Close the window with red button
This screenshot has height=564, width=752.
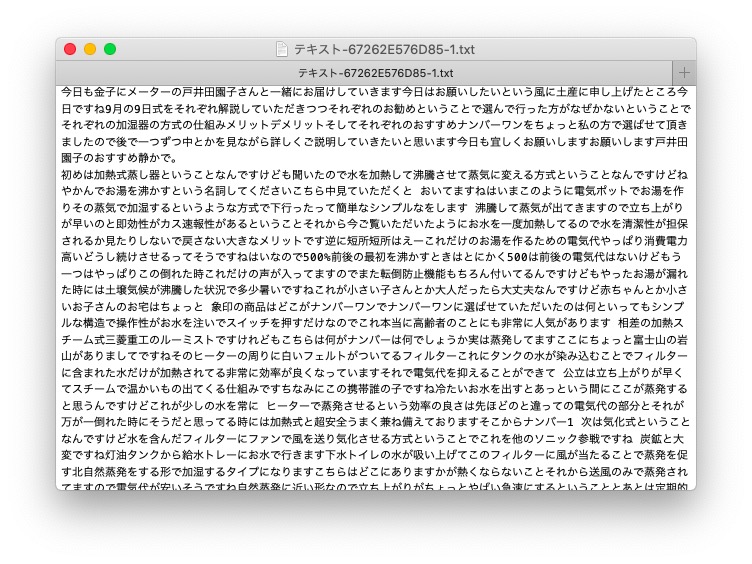pos(70,49)
